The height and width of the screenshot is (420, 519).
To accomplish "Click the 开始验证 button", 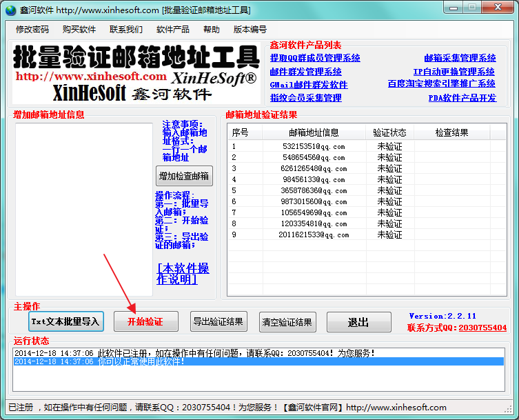I will (145, 321).
